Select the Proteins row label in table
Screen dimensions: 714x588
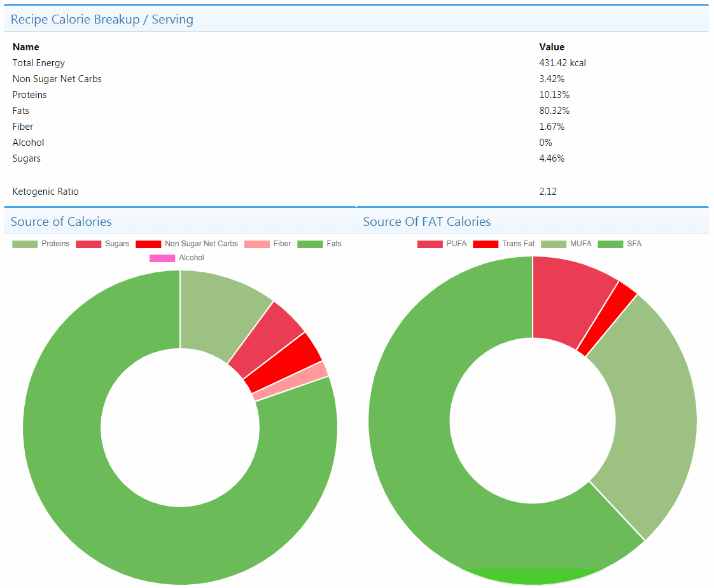point(30,95)
